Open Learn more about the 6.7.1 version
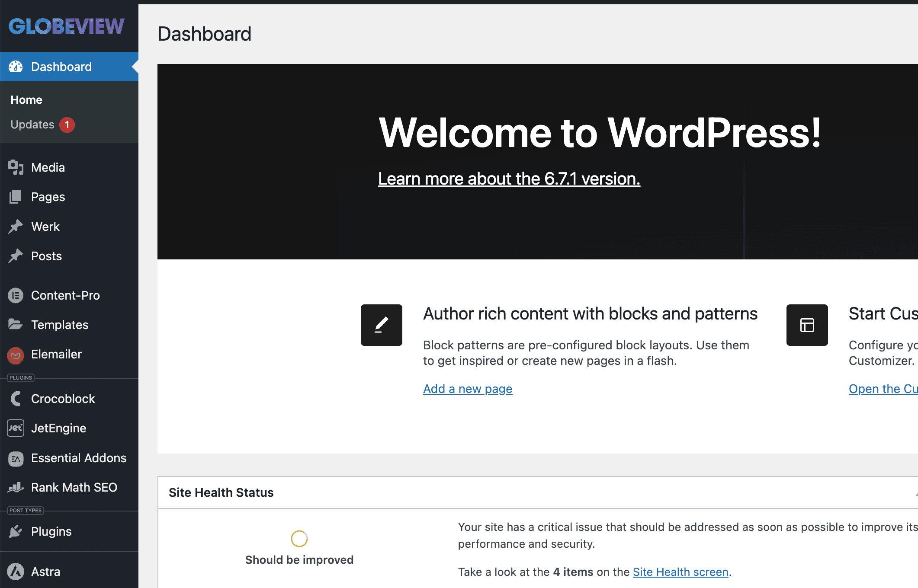The height and width of the screenshot is (588, 918). [510, 178]
